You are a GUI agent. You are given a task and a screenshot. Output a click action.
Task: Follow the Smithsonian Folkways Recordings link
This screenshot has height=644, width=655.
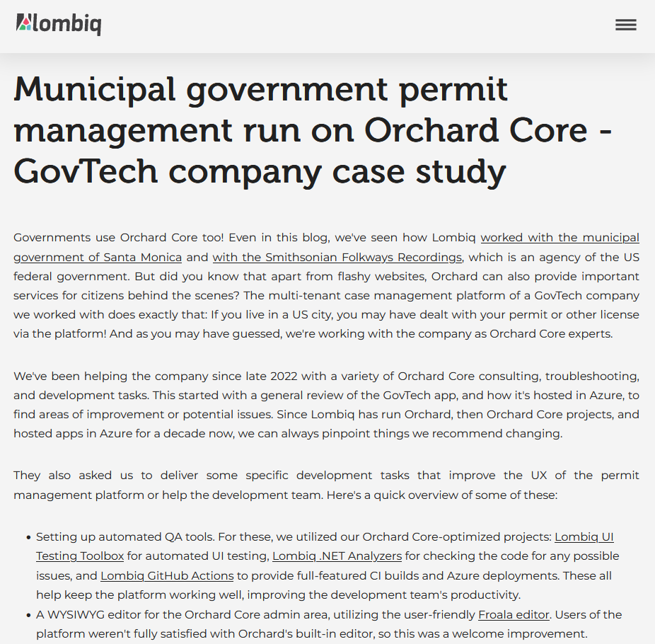pyautogui.click(x=337, y=257)
